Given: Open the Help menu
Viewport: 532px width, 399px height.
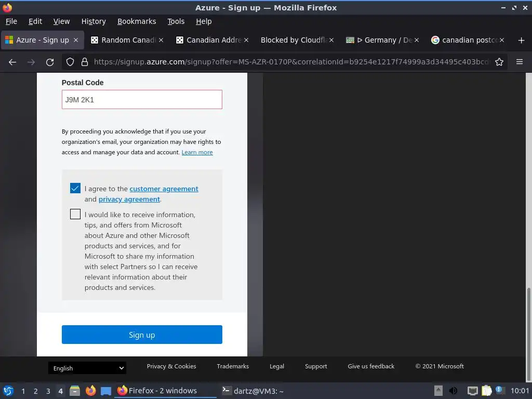Looking at the screenshot, I should pyautogui.click(x=204, y=21).
